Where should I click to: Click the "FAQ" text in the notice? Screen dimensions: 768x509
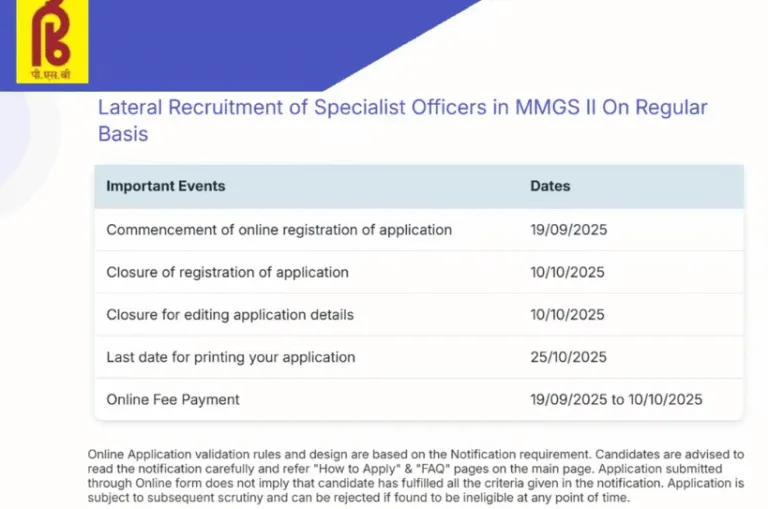(434, 469)
